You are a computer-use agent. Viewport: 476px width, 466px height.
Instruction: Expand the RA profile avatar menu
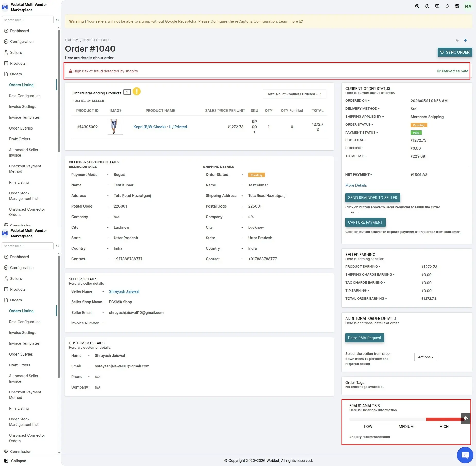pos(468,7)
